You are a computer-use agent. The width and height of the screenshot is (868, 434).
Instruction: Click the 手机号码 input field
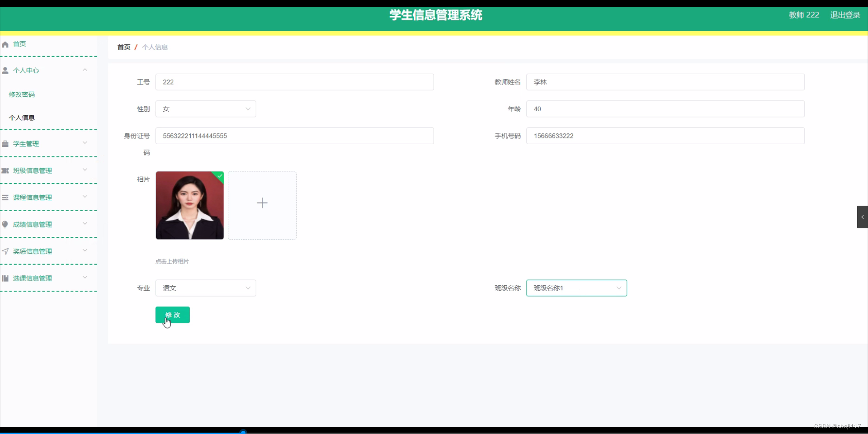(665, 136)
